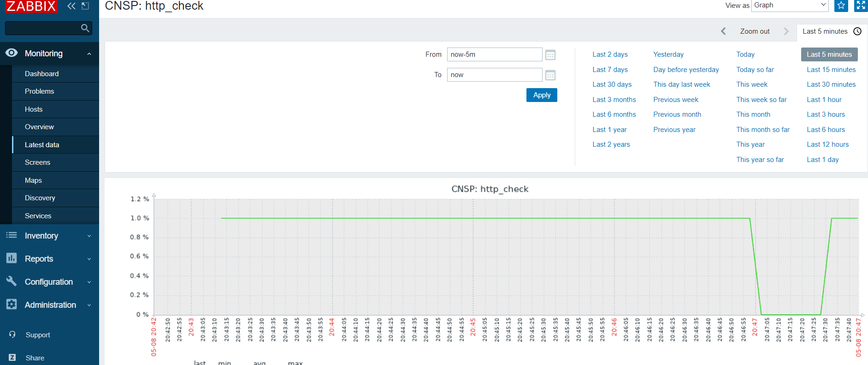Viewport: 868px width, 365px height.
Task: Click the Administration gear icon
Action: click(12, 304)
